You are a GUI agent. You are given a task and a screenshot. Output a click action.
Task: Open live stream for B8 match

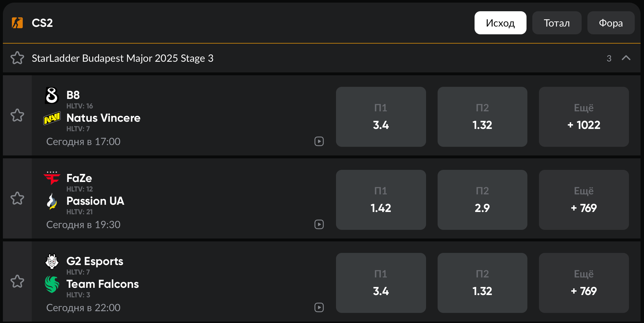tap(319, 141)
